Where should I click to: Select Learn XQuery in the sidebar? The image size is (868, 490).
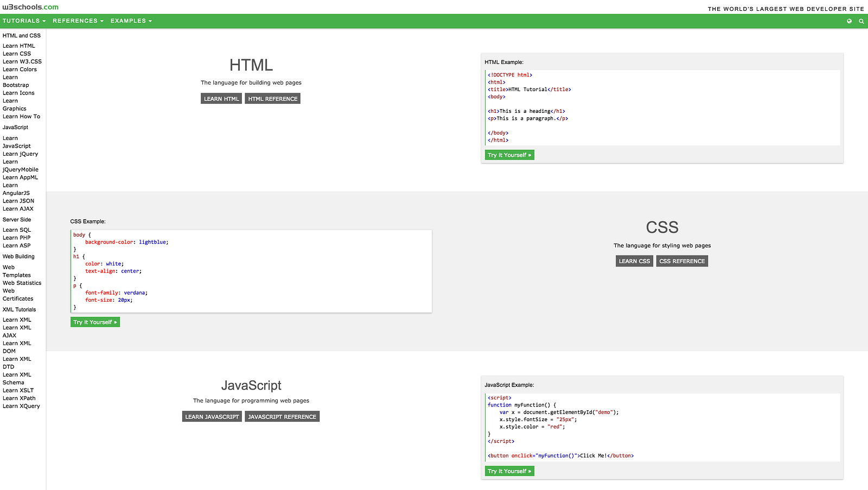(x=21, y=406)
